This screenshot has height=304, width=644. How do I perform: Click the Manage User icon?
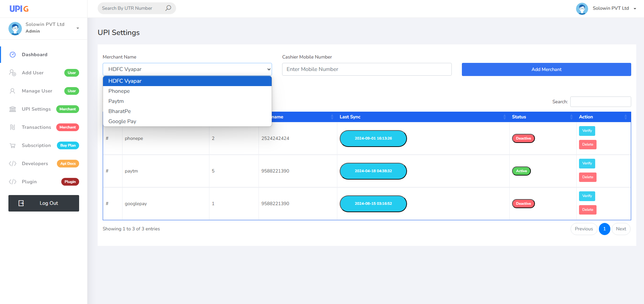pos(12,91)
